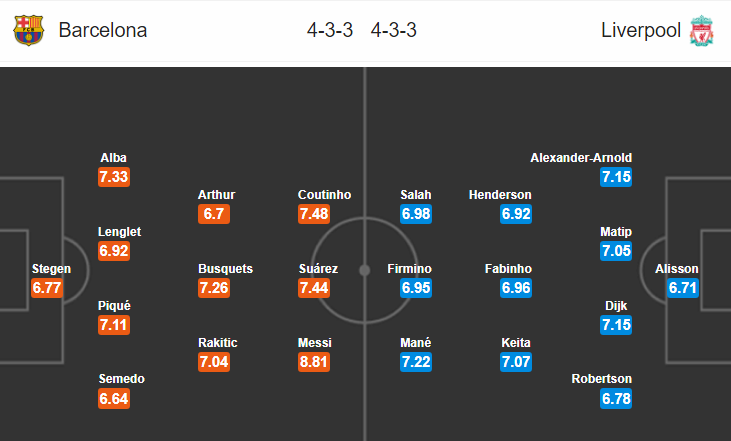This screenshot has width=731, height=441.
Task: Click the Barcelona club crest icon
Action: (x=28, y=30)
